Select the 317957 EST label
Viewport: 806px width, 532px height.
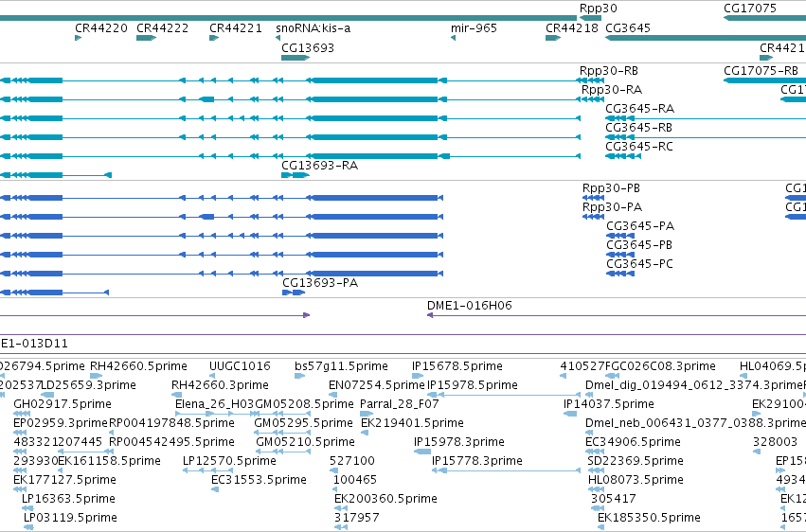click(x=357, y=519)
